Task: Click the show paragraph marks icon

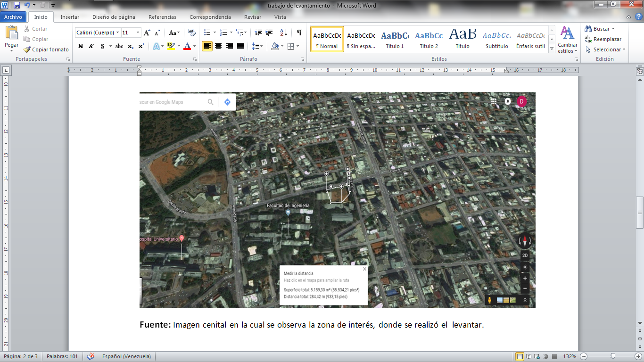Action: 299,33
